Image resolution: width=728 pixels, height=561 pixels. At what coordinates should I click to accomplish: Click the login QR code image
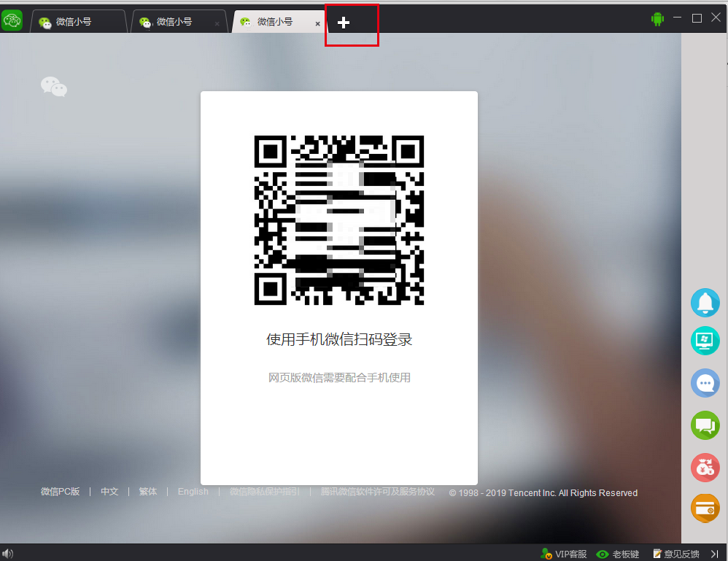(x=338, y=220)
